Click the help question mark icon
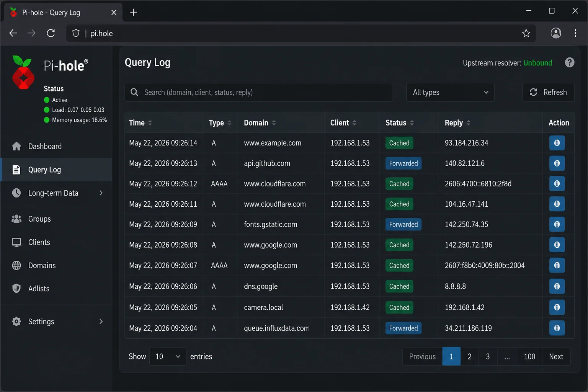This screenshot has height=392, width=588. [x=569, y=62]
